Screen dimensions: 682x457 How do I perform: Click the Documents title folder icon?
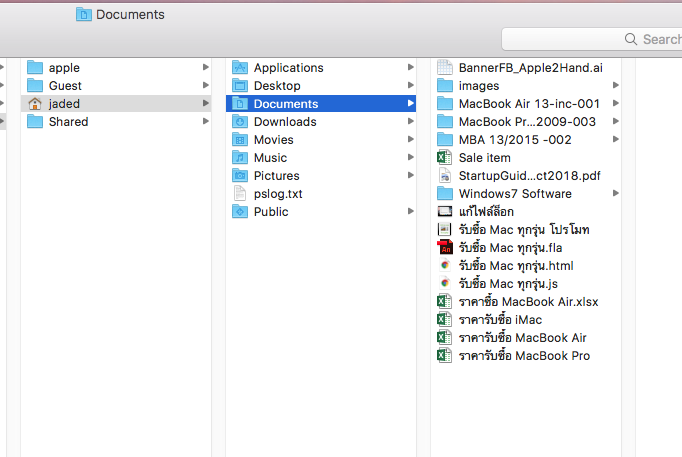tap(84, 14)
